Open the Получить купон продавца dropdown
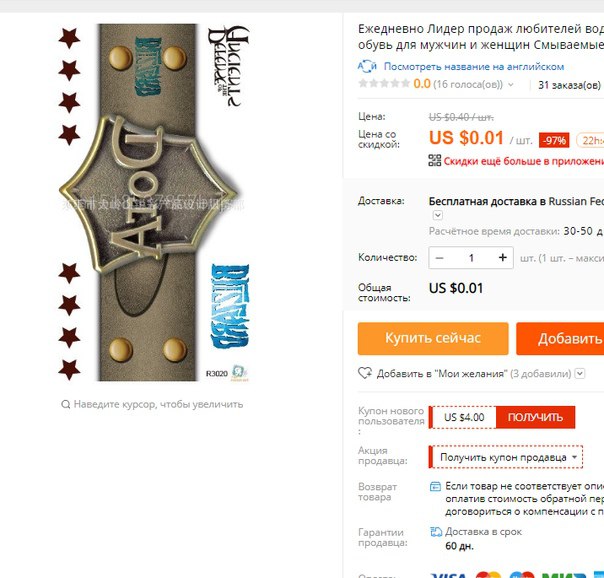Image resolution: width=604 pixels, height=578 pixels. click(x=506, y=457)
